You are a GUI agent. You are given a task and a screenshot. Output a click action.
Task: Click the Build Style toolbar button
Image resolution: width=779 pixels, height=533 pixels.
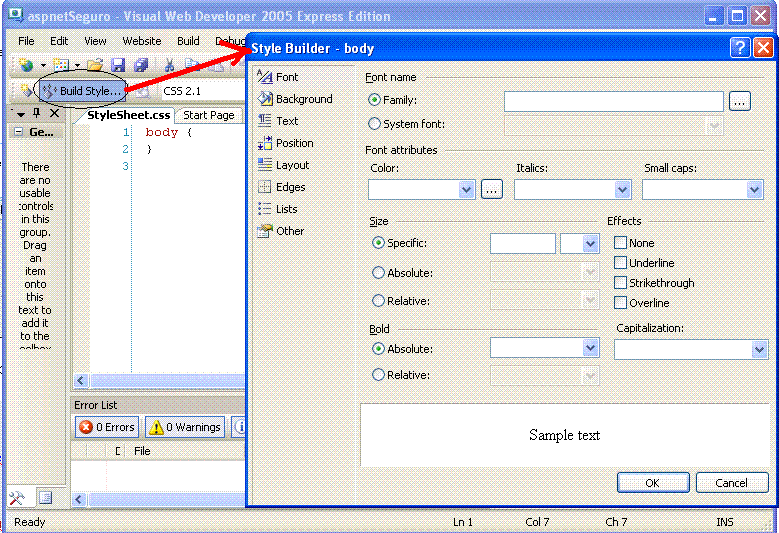[x=82, y=91]
